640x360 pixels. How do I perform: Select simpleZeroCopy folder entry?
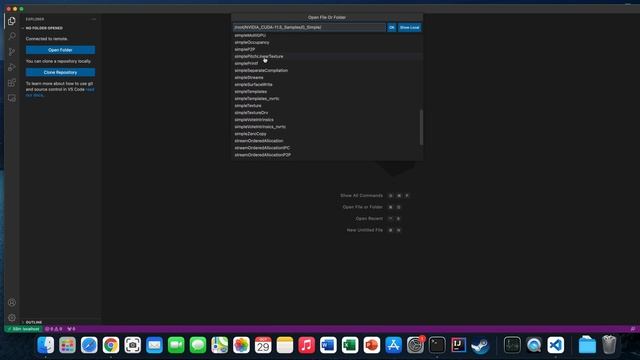pyautogui.click(x=327, y=134)
